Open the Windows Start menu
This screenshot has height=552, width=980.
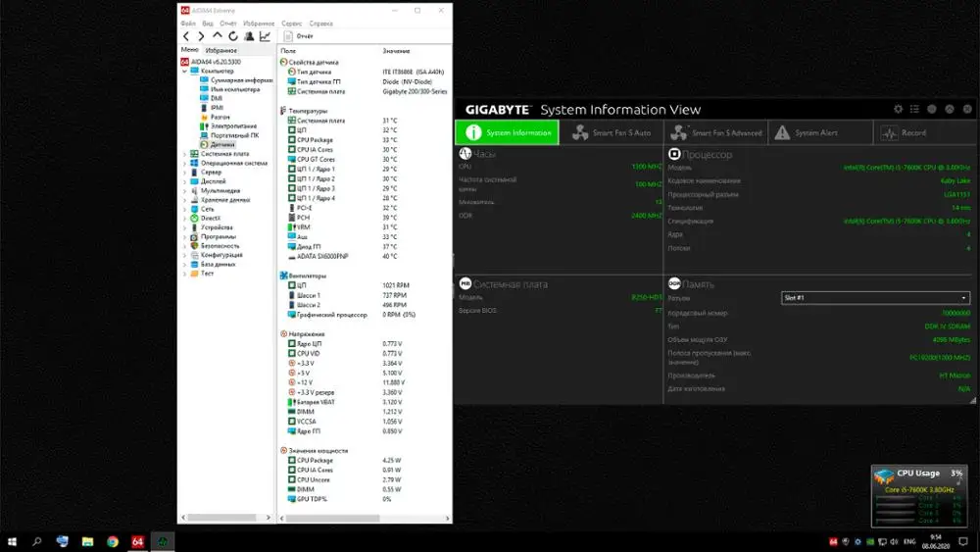pyautogui.click(x=12, y=541)
